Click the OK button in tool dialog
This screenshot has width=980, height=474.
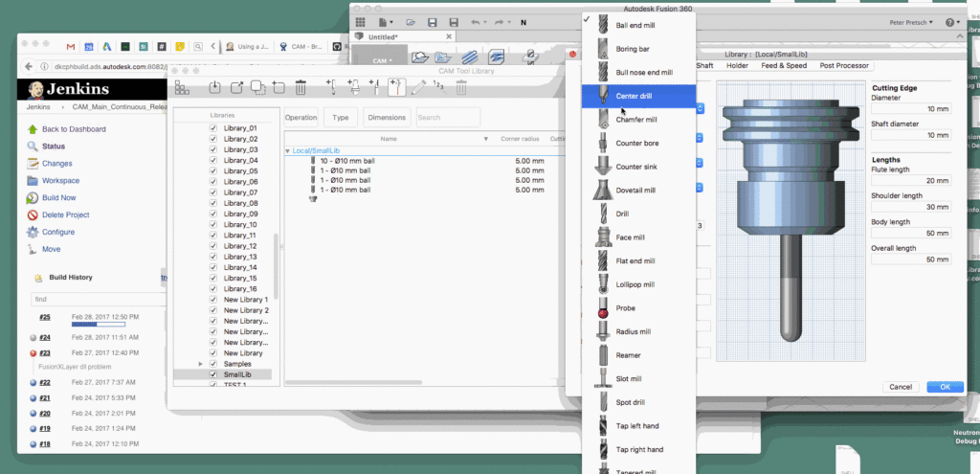[945, 387]
